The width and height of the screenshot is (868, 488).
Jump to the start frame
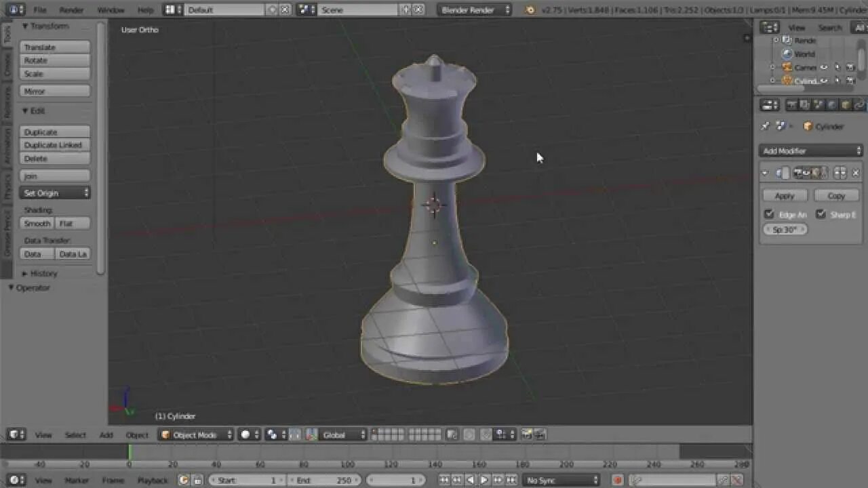[444, 480]
